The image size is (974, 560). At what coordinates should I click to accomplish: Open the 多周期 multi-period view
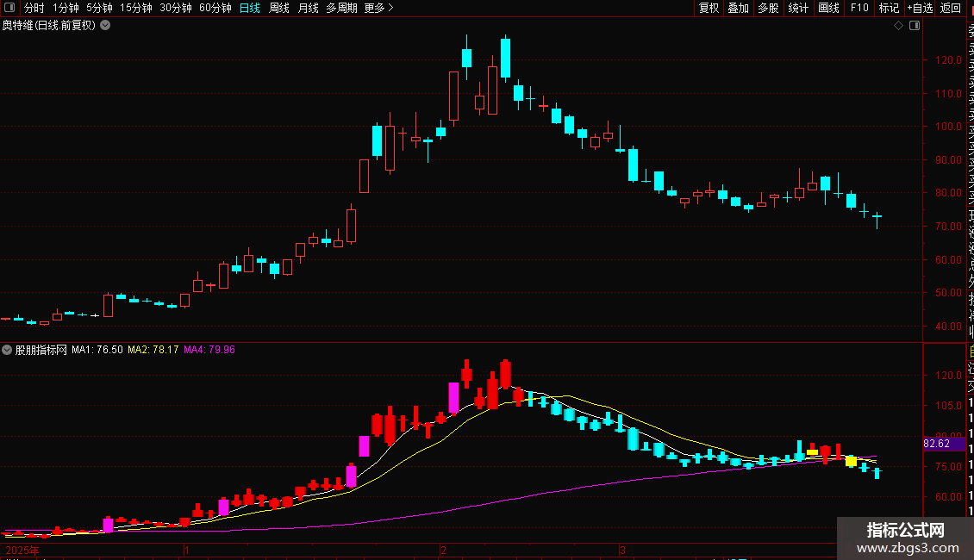tap(341, 8)
